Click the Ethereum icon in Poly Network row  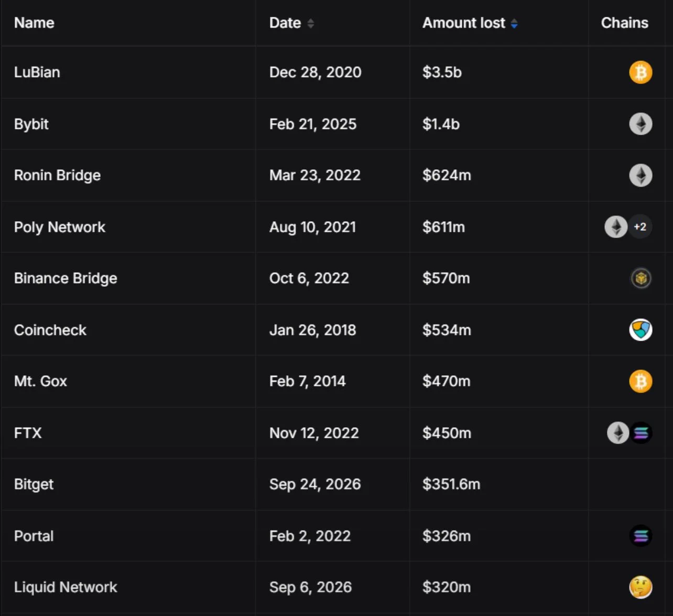tap(616, 227)
